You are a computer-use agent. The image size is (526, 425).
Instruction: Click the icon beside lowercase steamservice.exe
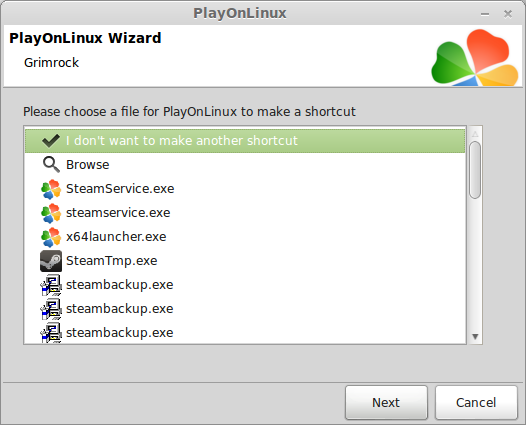pos(51,213)
